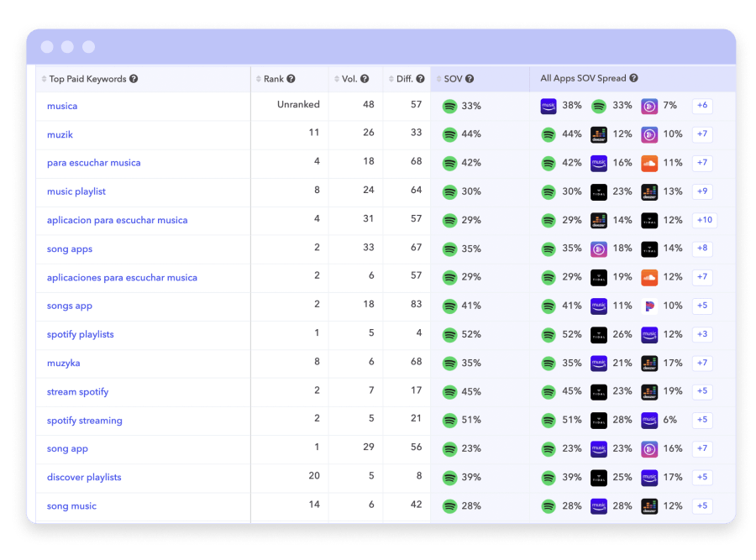Open the music playlist keyword
Viewport: 756px width, 560px height.
pos(76,191)
